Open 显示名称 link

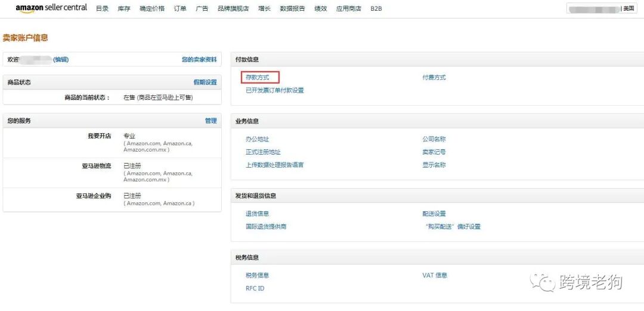pyautogui.click(x=434, y=165)
